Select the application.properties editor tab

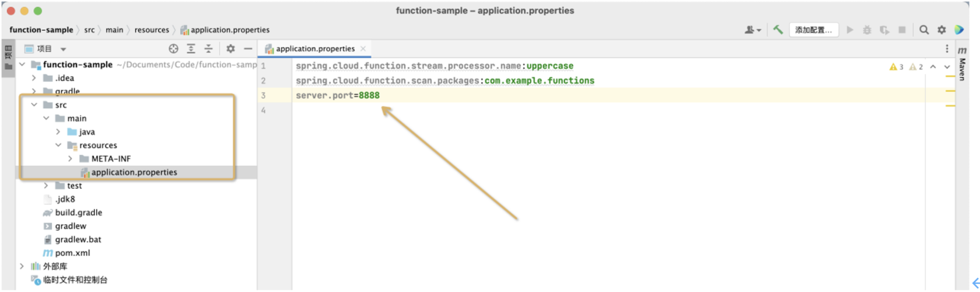(x=314, y=49)
